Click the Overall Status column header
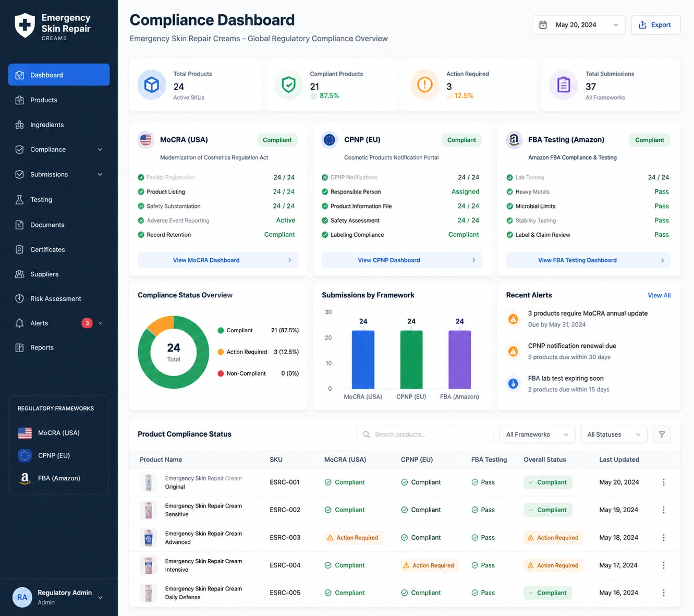Screen dimensions: 694x616 [545, 460]
